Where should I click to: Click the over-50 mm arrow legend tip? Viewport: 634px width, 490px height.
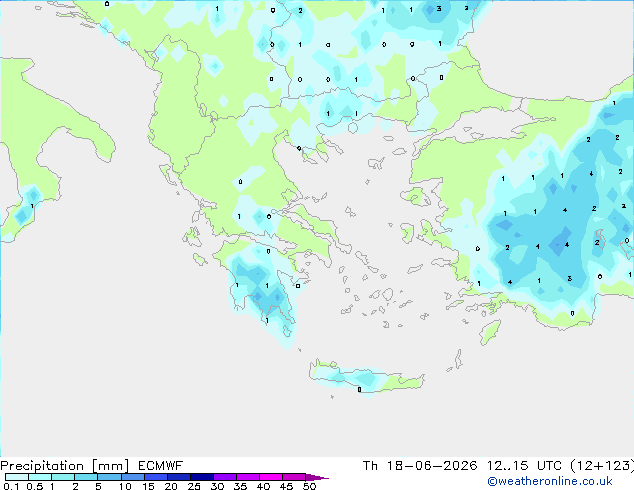(x=317, y=477)
